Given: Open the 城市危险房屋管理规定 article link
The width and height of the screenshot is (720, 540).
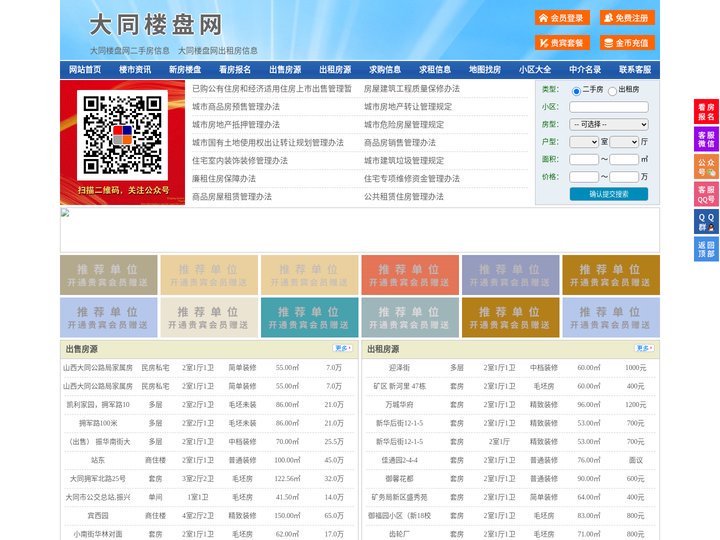Looking at the screenshot, I should [404, 124].
